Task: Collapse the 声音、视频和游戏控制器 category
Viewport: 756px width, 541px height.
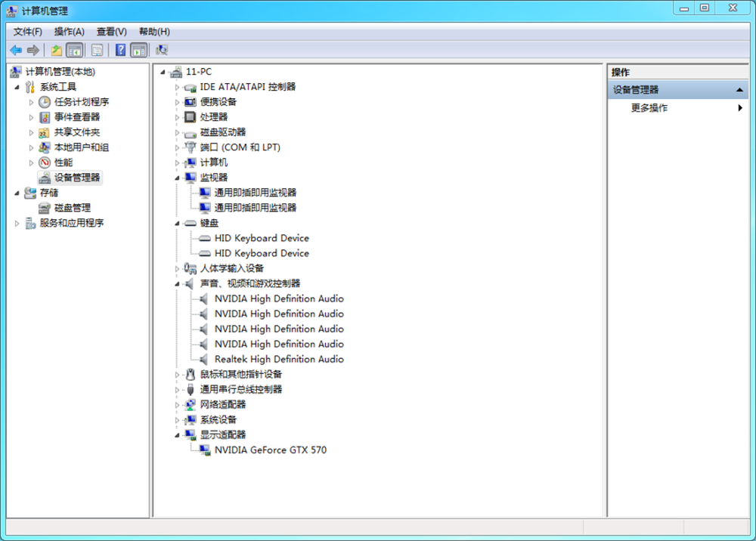Action: click(x=177, y=284)
